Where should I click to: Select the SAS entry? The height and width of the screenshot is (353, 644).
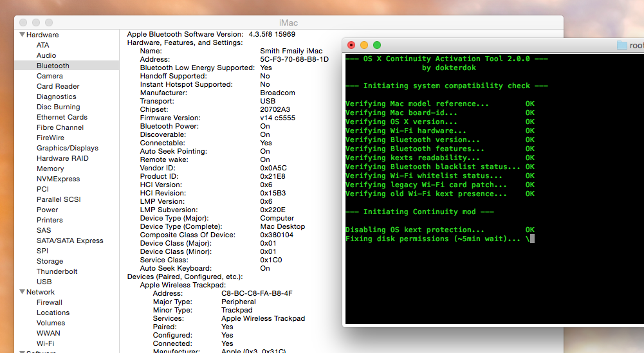(44, 230)
